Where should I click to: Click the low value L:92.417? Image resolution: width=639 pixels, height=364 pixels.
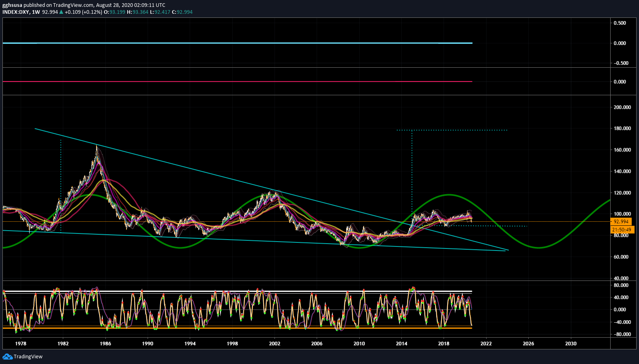[160, 12]
